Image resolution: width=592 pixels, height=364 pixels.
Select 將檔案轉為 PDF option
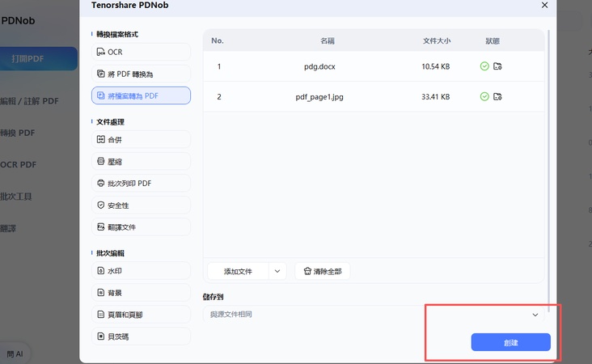141,95
